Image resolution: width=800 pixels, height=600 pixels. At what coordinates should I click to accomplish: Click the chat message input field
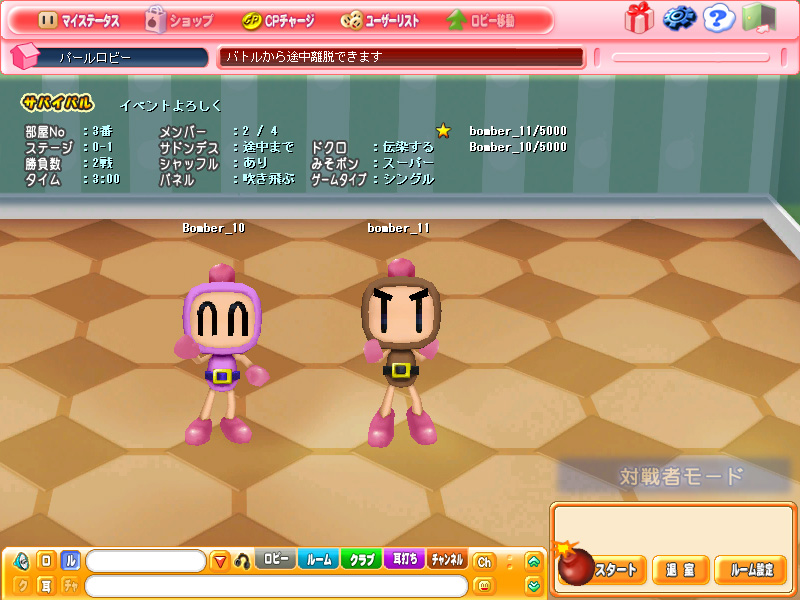pos(277,586)
